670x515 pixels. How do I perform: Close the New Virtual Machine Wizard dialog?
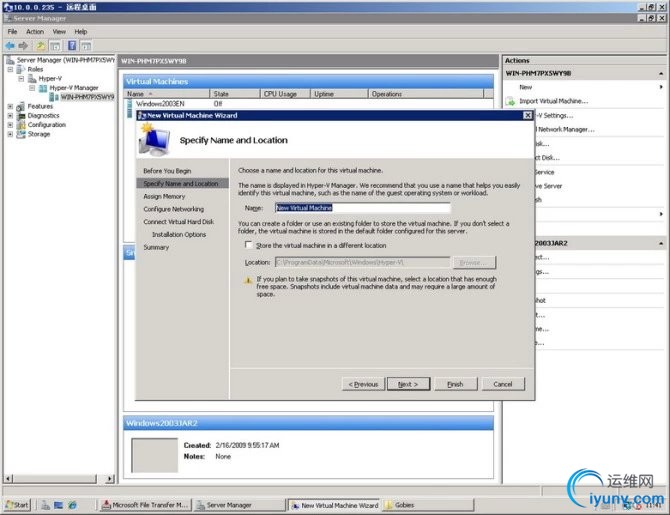click(x=528, y=115)
